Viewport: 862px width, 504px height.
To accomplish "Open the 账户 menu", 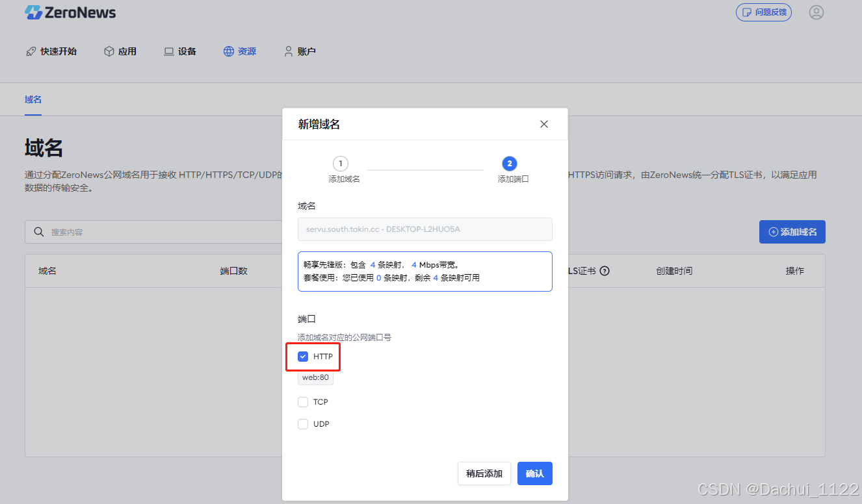I will [x=300, y=51].
